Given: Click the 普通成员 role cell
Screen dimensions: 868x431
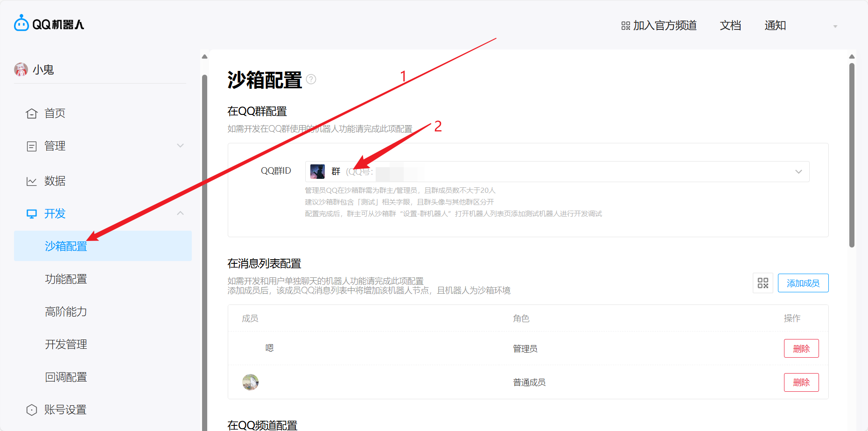Looking at the screenshot, I should 529,382.
